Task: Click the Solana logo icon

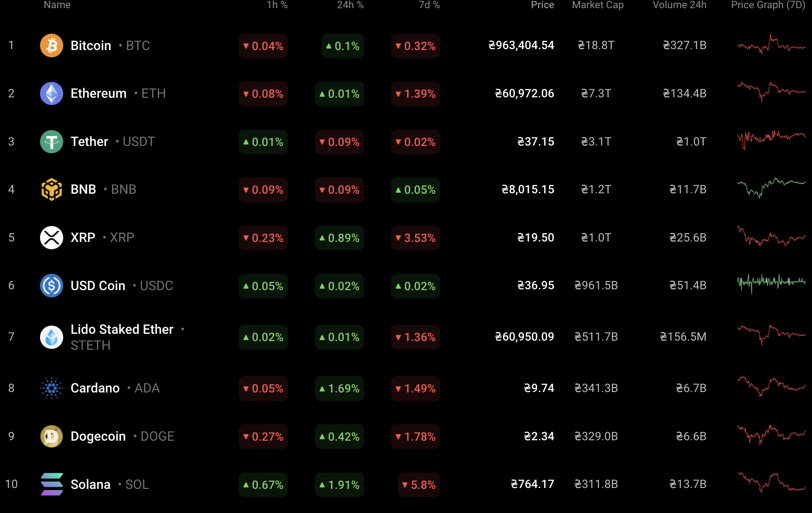Action: pos(51,484)
